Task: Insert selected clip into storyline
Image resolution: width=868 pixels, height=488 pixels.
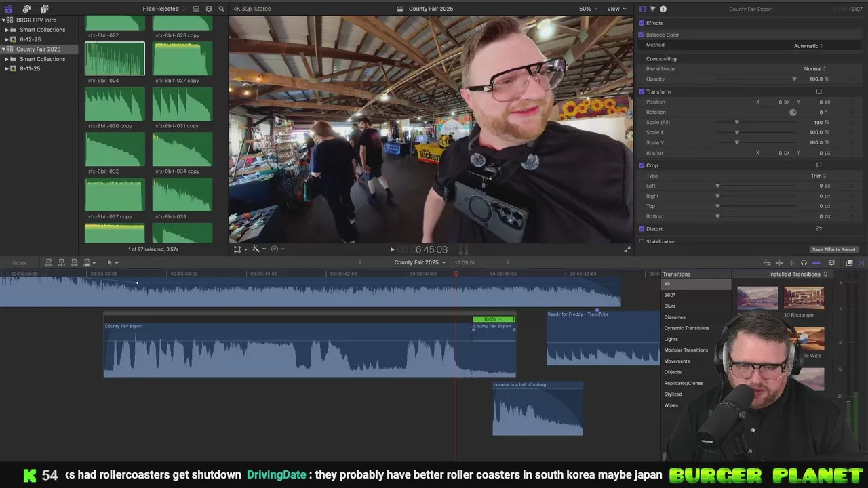Action: 61,262
